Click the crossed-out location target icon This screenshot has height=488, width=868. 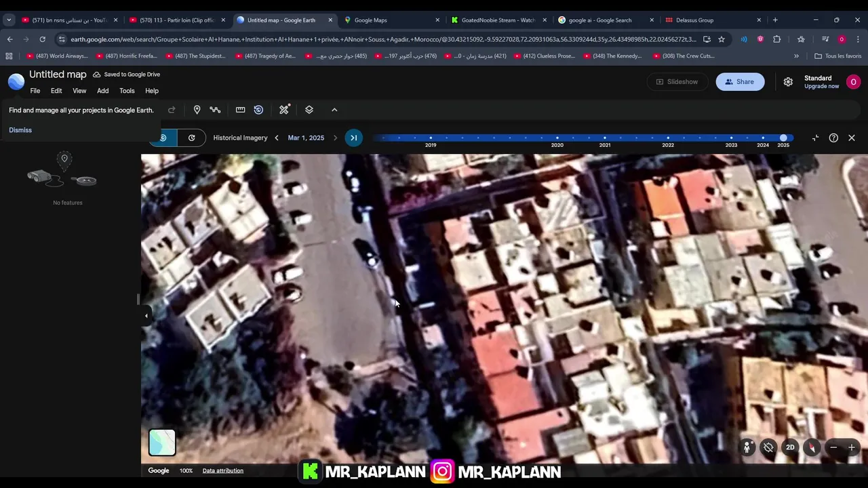pos(768,447)
